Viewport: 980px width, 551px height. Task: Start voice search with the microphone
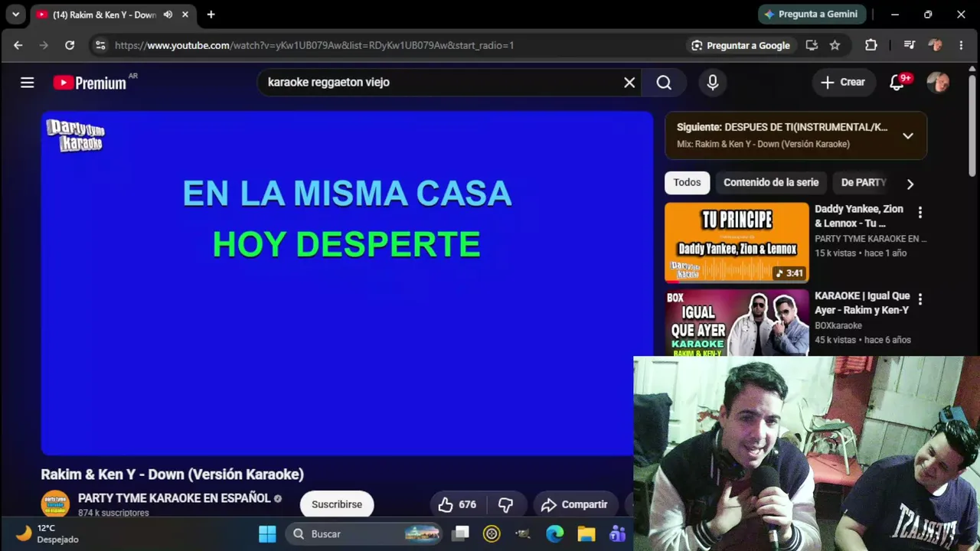click(713, 83)
